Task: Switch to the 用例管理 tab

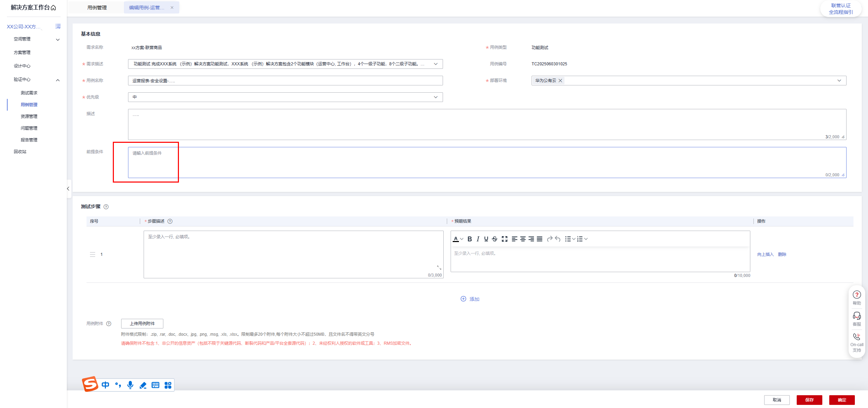Action: coord(97,8)
